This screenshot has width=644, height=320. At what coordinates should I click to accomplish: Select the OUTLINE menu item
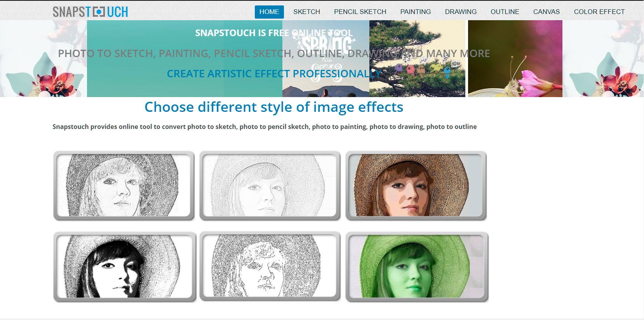pyautogui.click(x=505, y=12)
